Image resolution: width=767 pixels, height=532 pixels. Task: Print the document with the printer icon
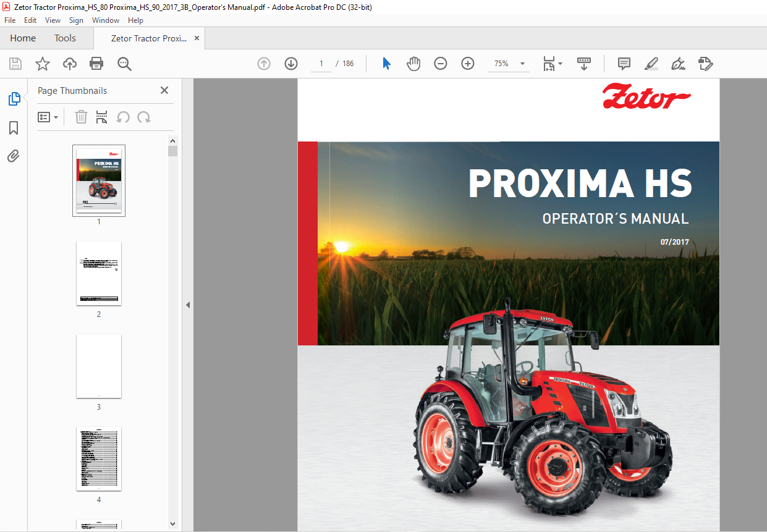coord(96,64)
